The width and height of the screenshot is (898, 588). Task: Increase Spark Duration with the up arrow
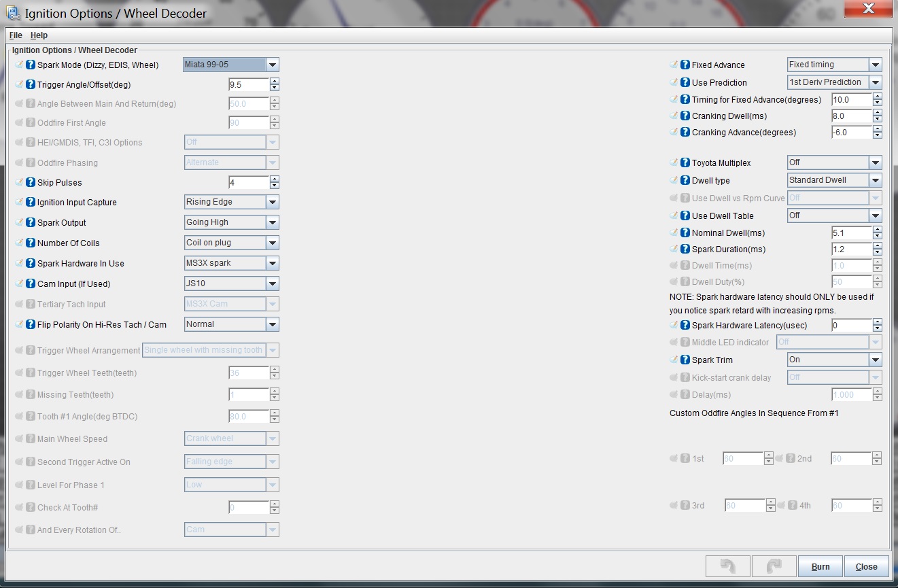coord(878,246)
